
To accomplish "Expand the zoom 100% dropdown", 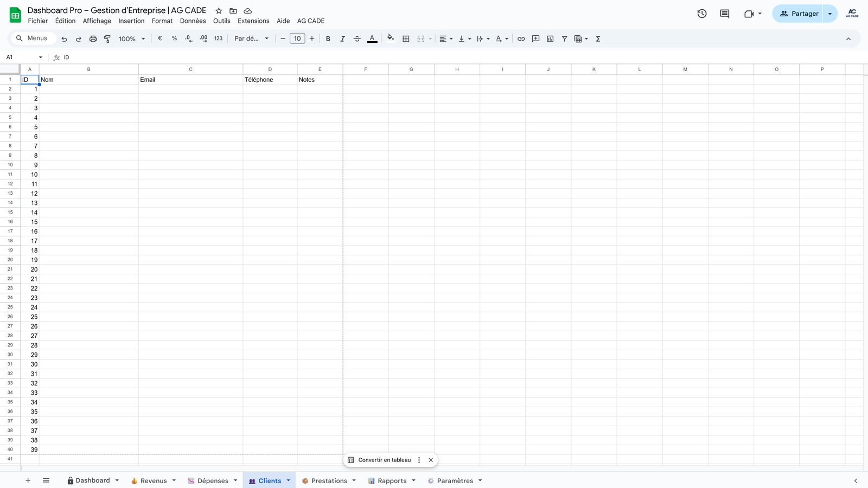I will click(132, 39).
